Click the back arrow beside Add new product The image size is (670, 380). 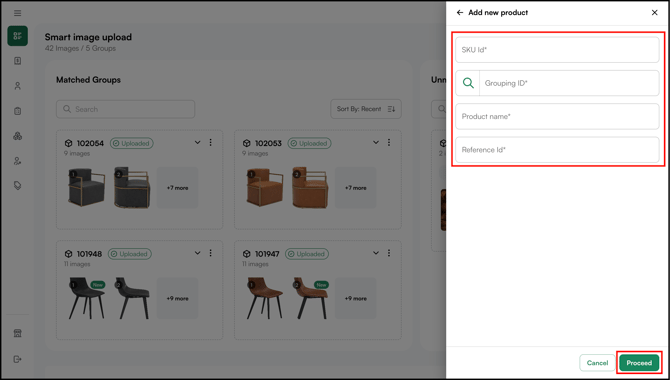pos(460,12)
